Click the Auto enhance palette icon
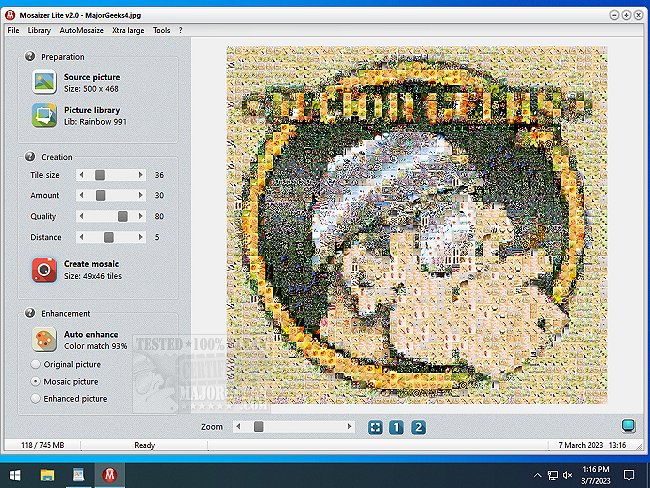650x488 pixels. tap(44, 339)
